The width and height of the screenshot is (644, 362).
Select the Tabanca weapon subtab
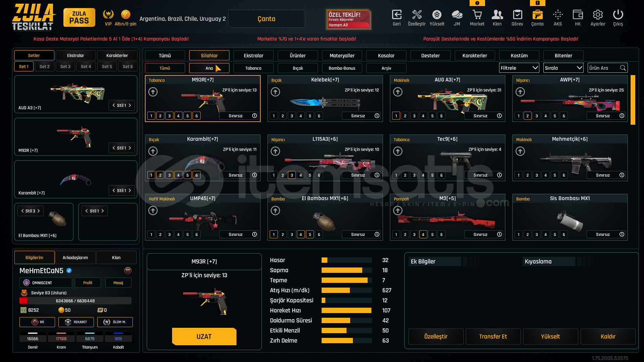(x=253, y=68)
